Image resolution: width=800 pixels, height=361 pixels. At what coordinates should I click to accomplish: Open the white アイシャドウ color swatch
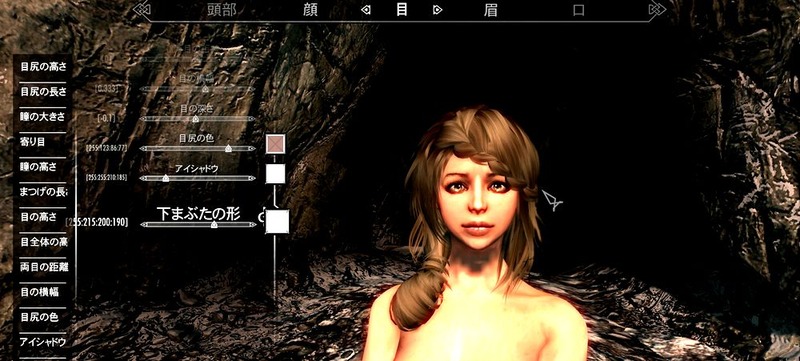click(x=276, y=174)
